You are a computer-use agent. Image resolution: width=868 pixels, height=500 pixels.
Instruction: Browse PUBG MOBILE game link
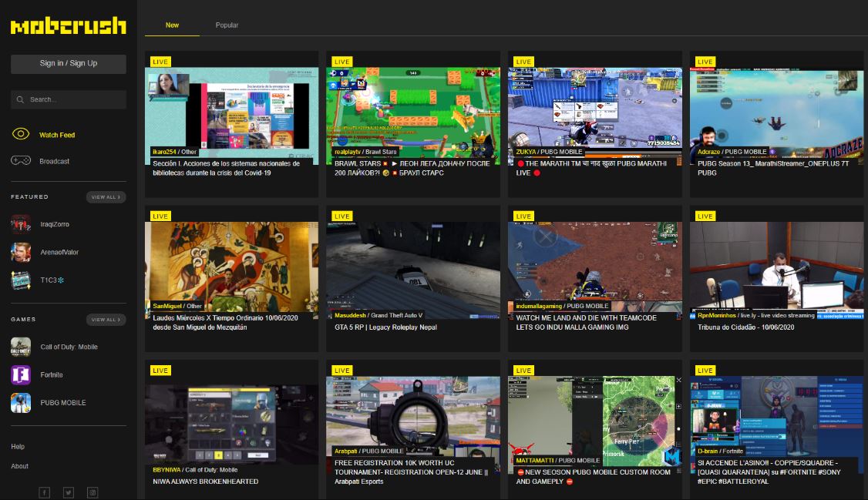(63, 403)
